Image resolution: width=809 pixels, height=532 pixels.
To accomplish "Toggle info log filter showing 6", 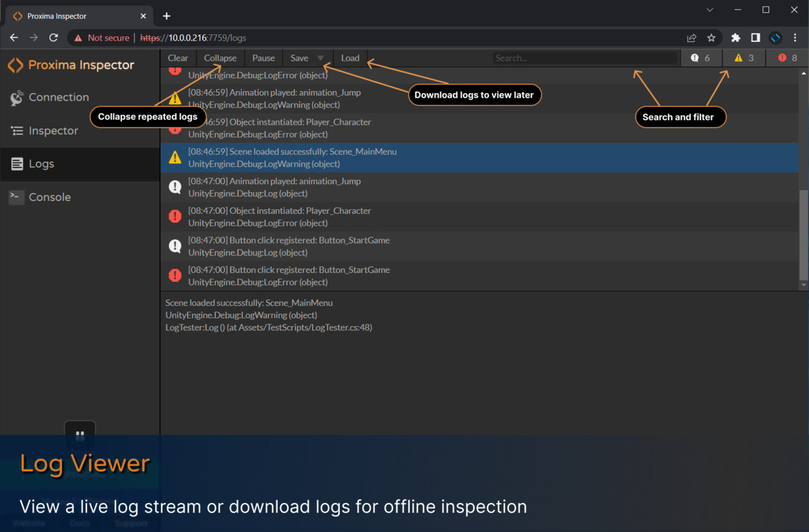I will (701, 58).
